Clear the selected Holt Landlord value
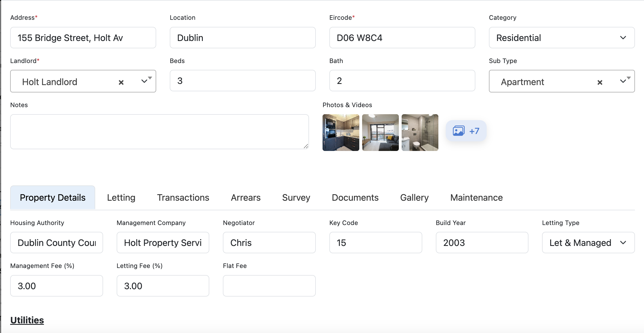644x333 pixels. point(121,82)
